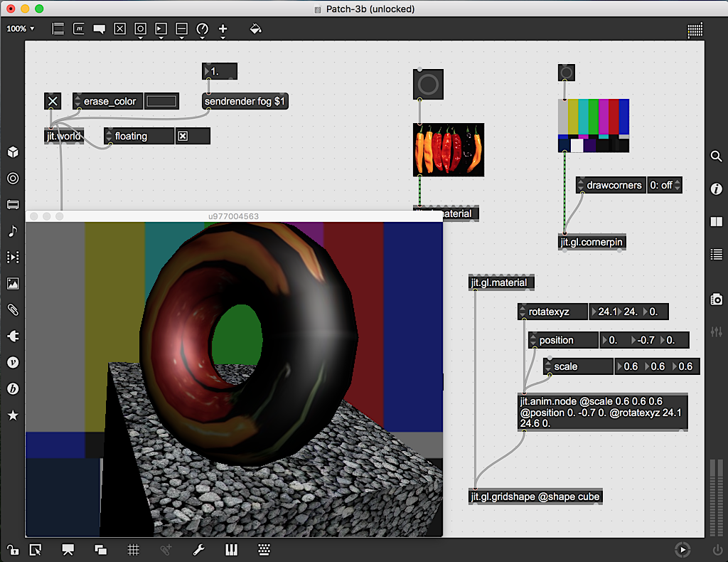
Task: Select the paint bucket format tool
Action: (x=255, y=28)
